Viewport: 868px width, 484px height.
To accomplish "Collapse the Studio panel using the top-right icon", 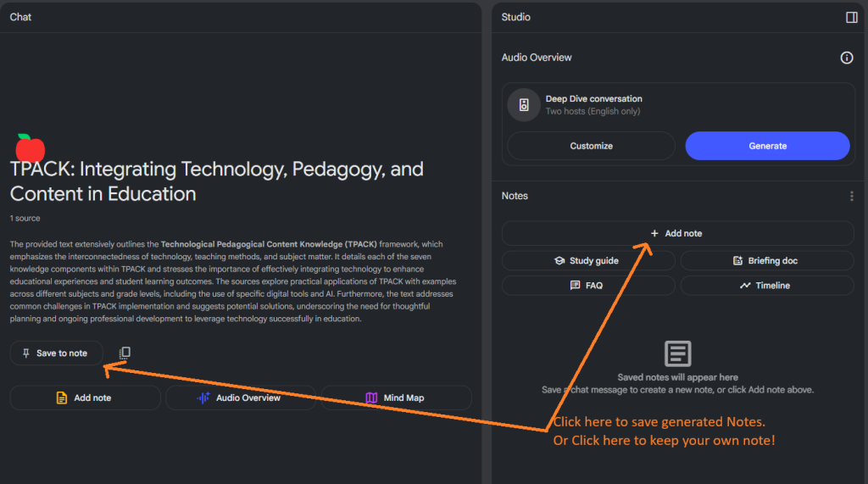I will coord(851,17).
